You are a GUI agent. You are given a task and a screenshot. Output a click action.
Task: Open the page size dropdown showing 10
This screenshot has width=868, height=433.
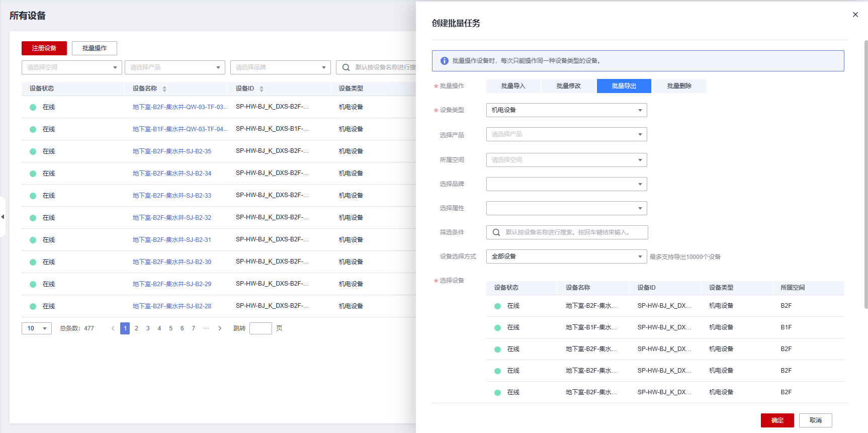click(37, 328)
